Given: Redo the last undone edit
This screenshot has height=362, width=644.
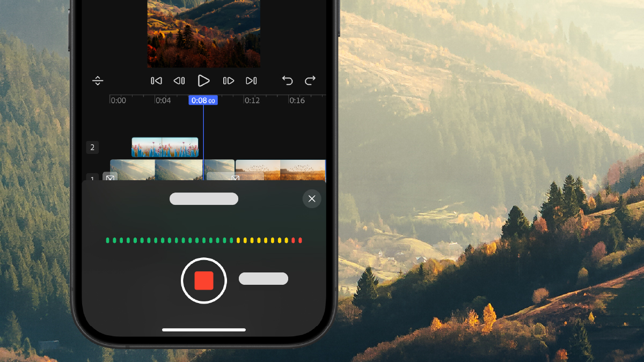Looking at the screenshot, I should (x=310, y=81).
